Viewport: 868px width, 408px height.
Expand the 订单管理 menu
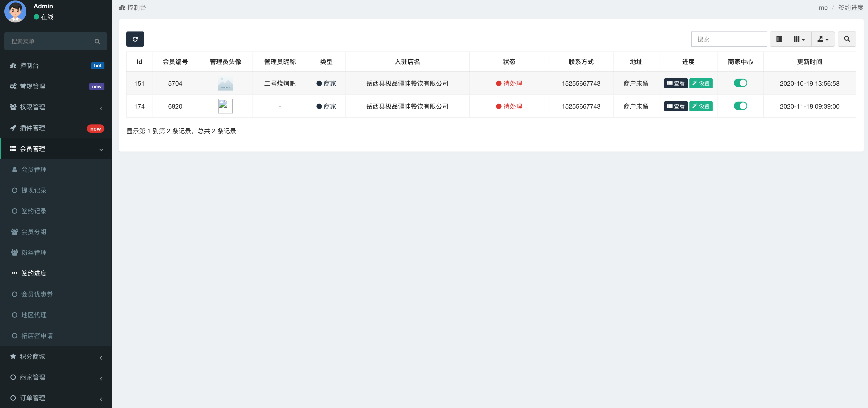click(56, 398)
